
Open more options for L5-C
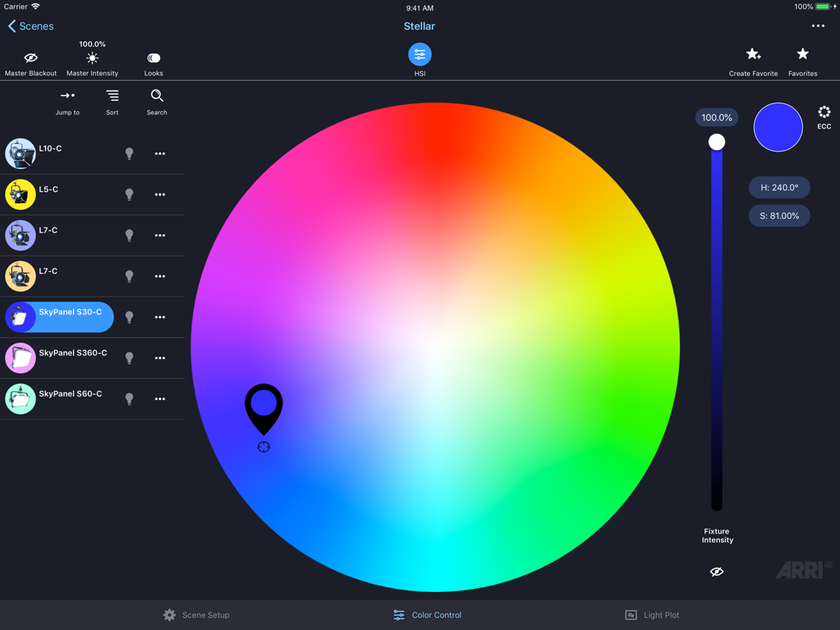[160, 195]
